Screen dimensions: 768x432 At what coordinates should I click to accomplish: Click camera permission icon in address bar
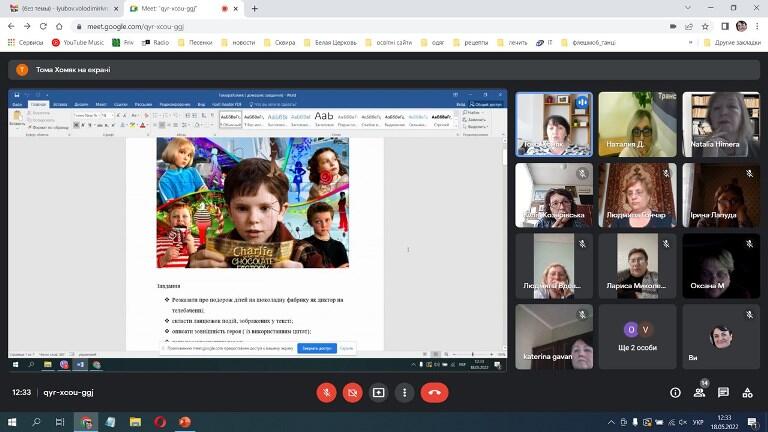[x=673, y=26]
